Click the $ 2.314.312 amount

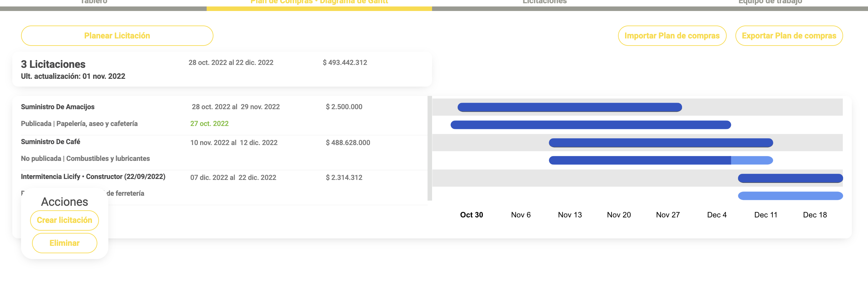[344, 177]
